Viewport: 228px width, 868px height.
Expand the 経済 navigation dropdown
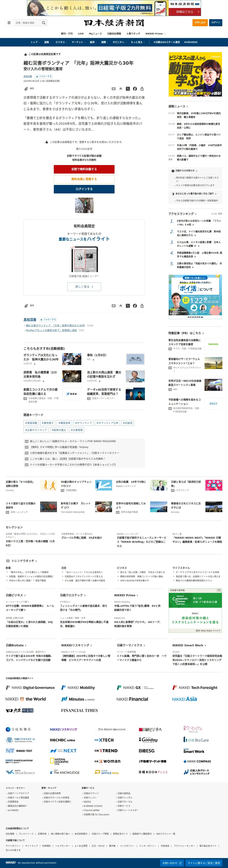coord(93,42)
